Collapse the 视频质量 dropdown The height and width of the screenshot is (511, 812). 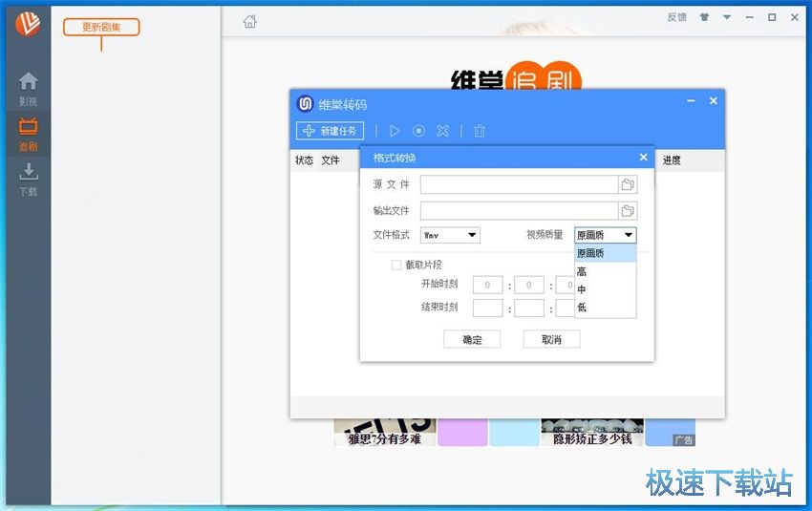pos(629,235)
